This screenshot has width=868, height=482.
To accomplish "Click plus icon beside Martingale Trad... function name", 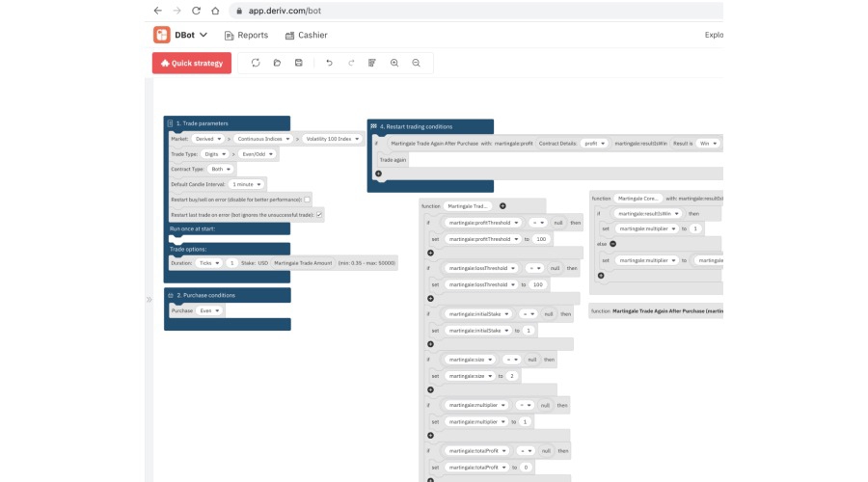I will click(x=502, y=206).
